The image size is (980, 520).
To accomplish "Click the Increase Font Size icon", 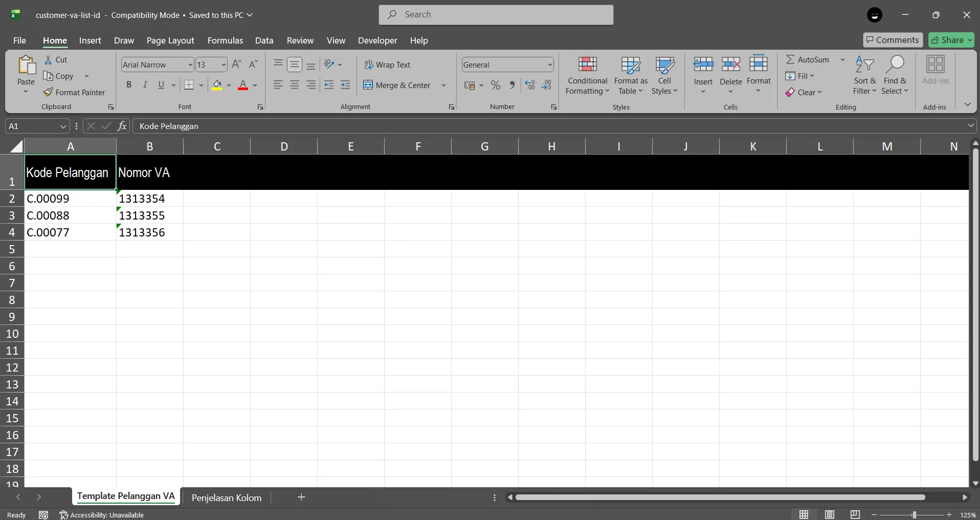I will pyautogui.click(x=236, y=64).
